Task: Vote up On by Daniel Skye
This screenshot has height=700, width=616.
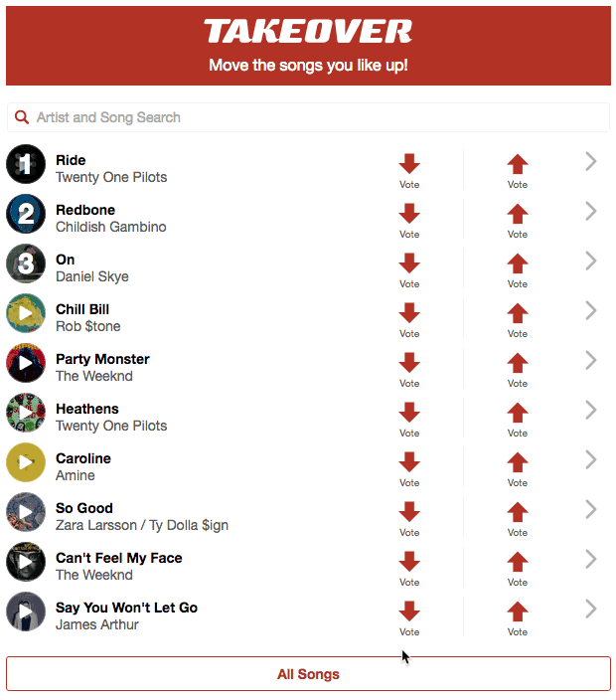Action: pos(517,270)
